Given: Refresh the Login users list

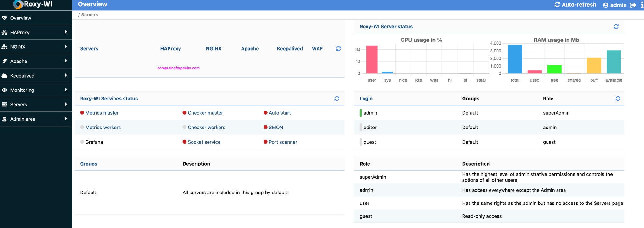Looking at the screenshot, I should (618, 99).
